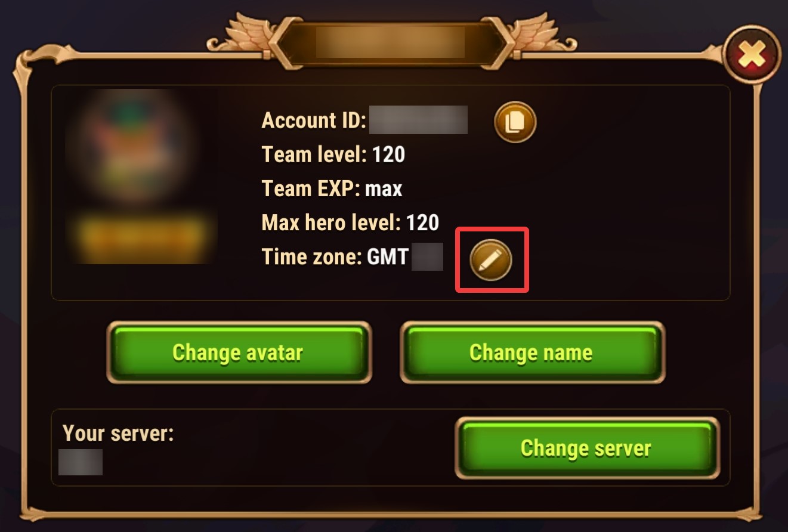Click the blurred server name value

click(x=81, y=462)
